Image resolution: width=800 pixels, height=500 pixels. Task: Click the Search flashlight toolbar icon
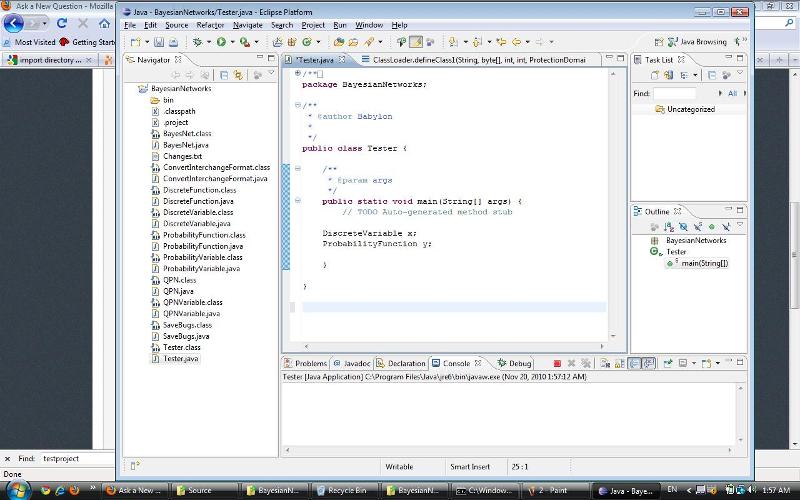pos(368,42)
